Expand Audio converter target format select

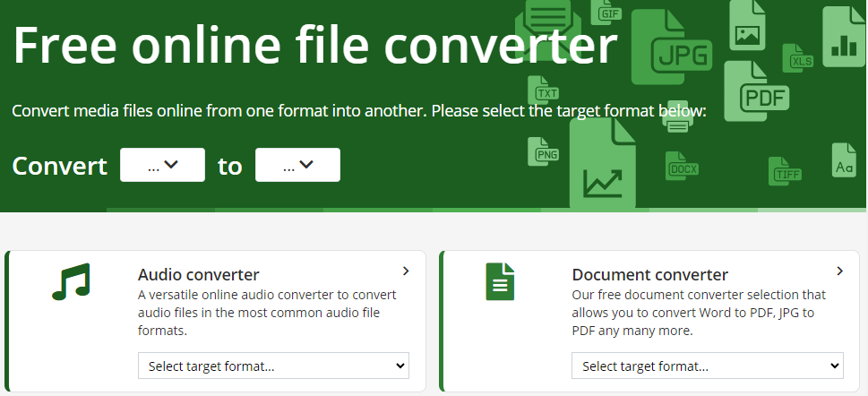(x=273, y=366)
